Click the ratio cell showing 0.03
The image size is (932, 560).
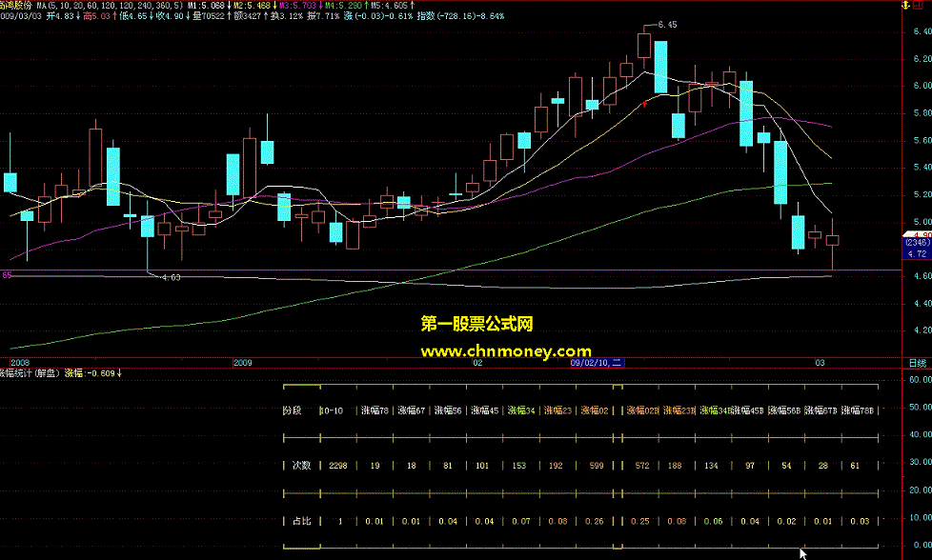860,521
